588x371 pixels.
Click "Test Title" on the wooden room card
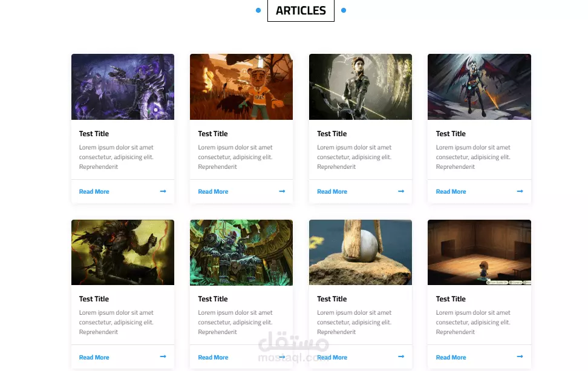(451, 299)
